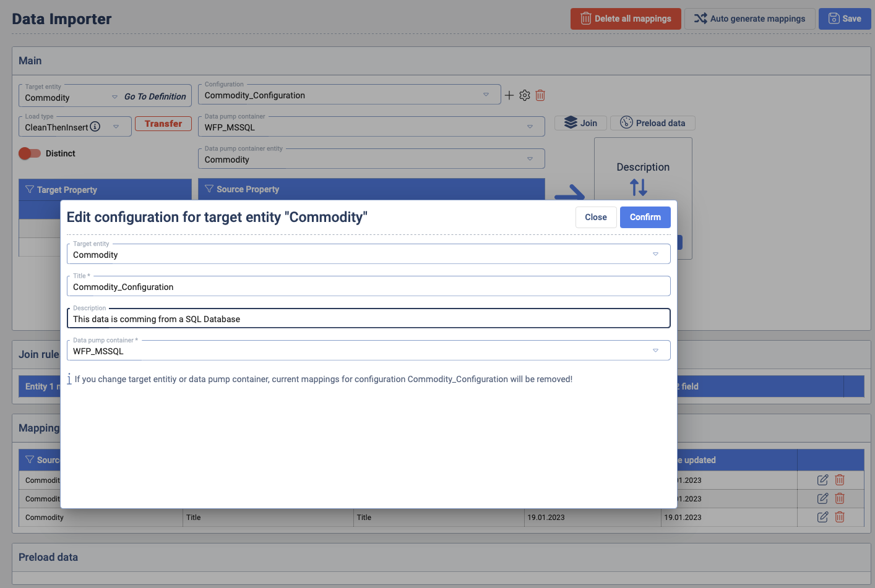
Task: Delete the second mapping row
Action: pos(840,498)
